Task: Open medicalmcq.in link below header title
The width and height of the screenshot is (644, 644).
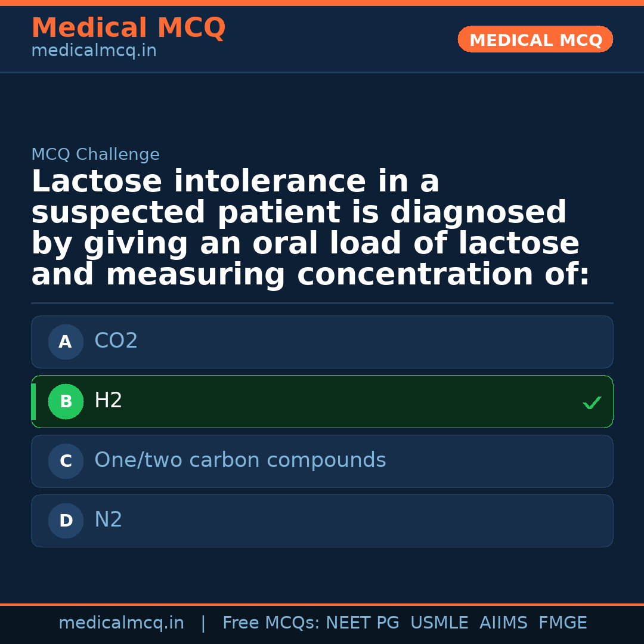Action: click(94, 51)
